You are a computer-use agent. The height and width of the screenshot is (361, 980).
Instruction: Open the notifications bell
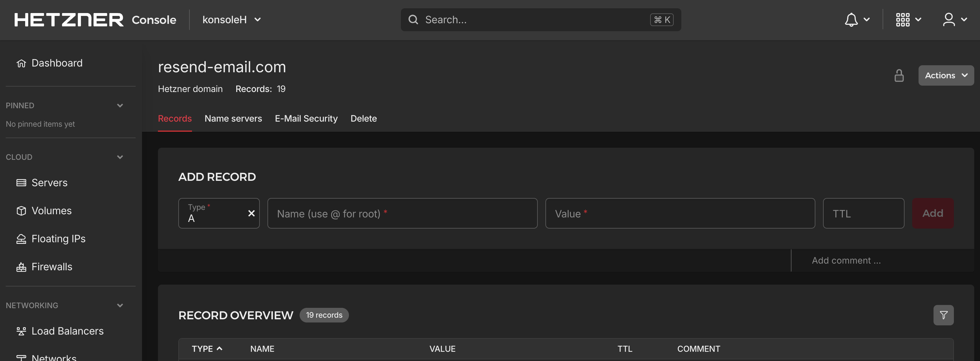coord(852,19)
